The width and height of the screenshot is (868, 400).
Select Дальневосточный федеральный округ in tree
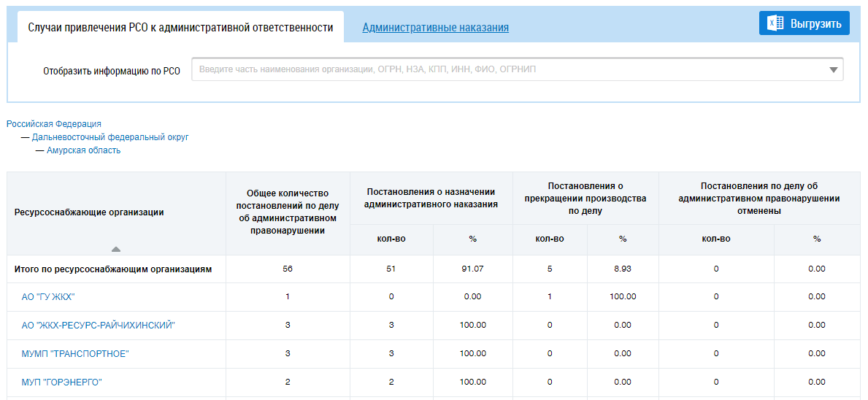[x=110, y=137]
